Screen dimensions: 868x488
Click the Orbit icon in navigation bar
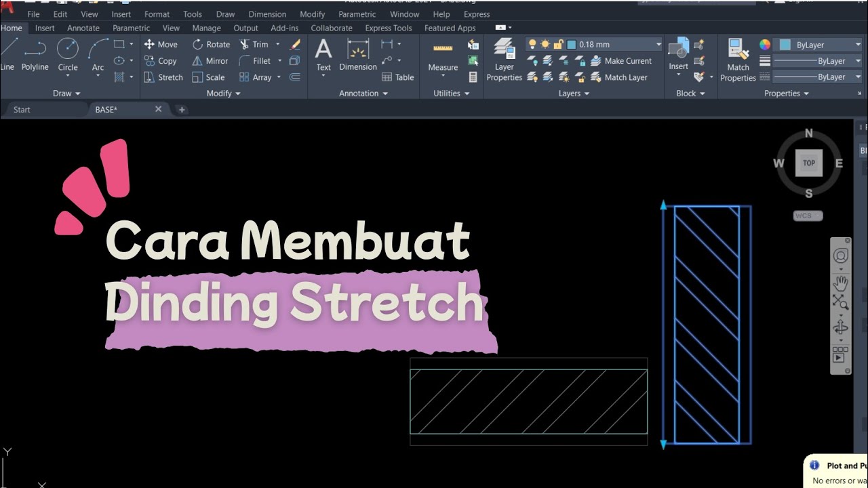pyautogui.click(x=841, y=328)
